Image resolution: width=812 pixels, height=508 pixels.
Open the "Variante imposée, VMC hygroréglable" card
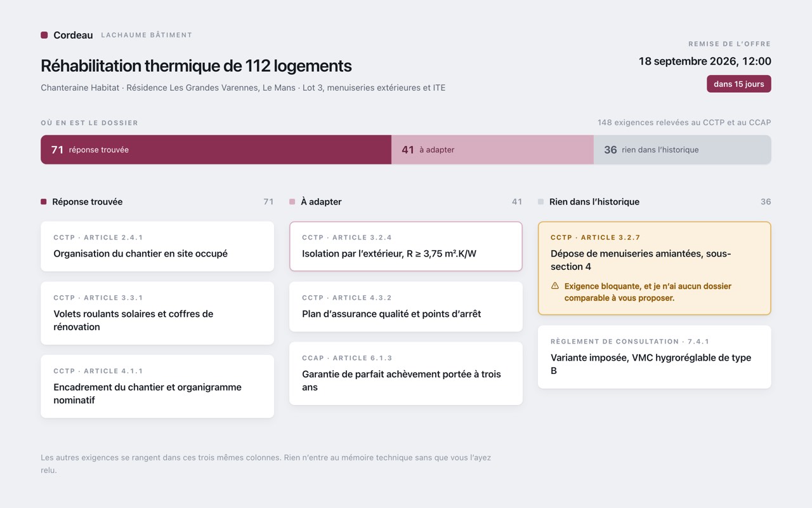click(655, 357)
